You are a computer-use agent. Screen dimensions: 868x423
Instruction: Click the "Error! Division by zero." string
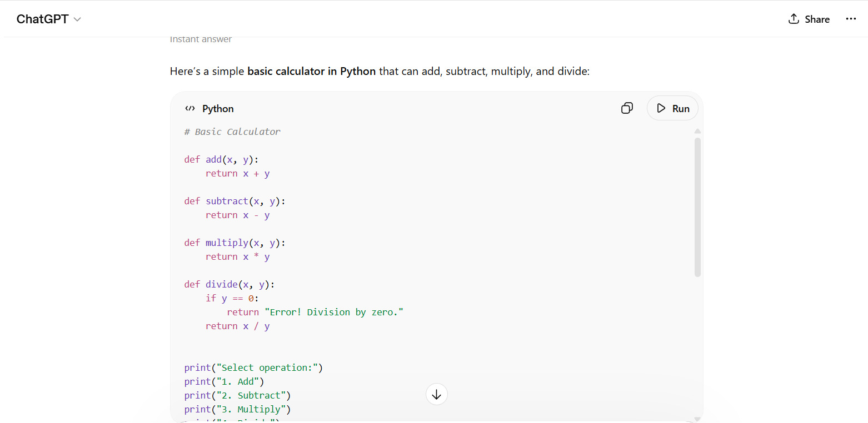coord(333,313)
